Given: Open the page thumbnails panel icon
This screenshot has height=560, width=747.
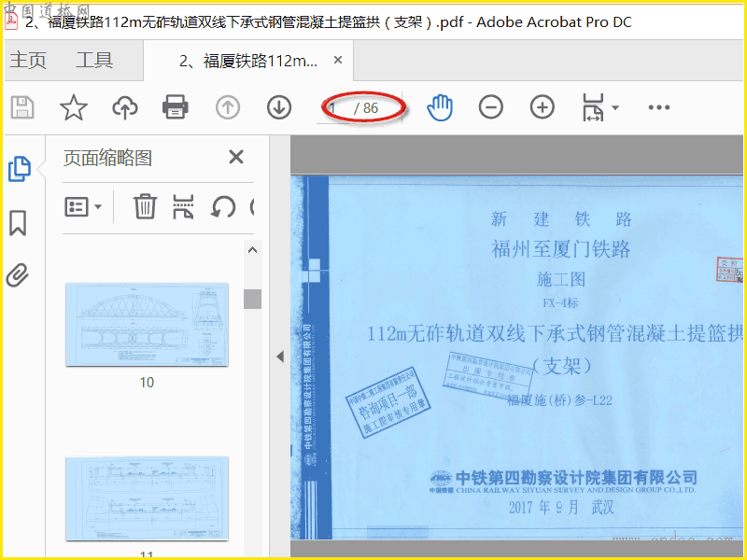Looking at the screenshot, I should pos(20,169).
